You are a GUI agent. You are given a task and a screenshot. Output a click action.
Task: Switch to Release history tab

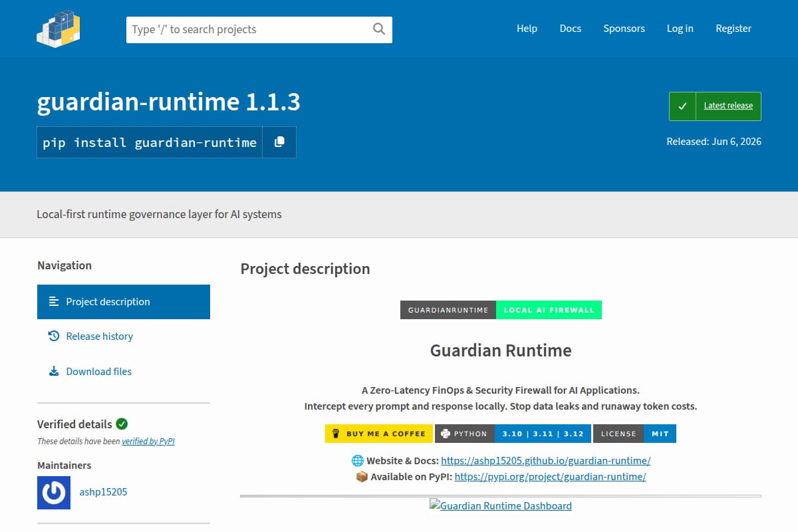tap(124, 336)
